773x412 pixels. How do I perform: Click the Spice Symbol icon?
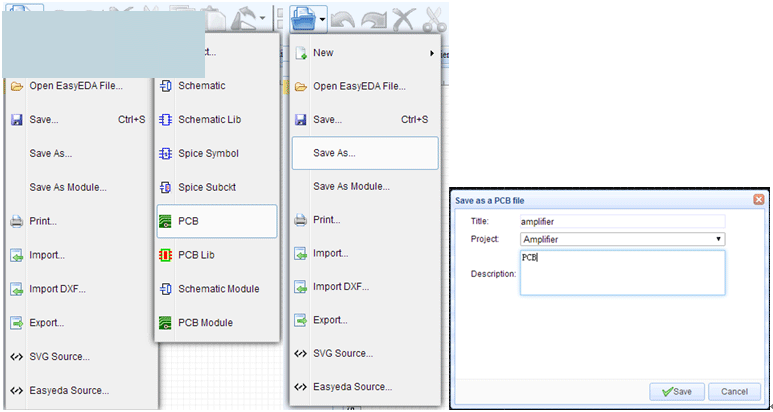pos(166,154)
